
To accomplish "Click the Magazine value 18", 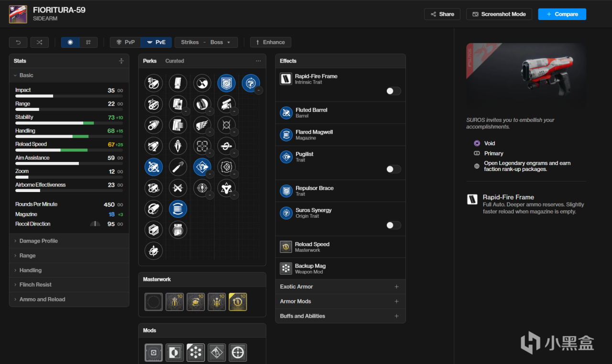I will coord(111,214).
